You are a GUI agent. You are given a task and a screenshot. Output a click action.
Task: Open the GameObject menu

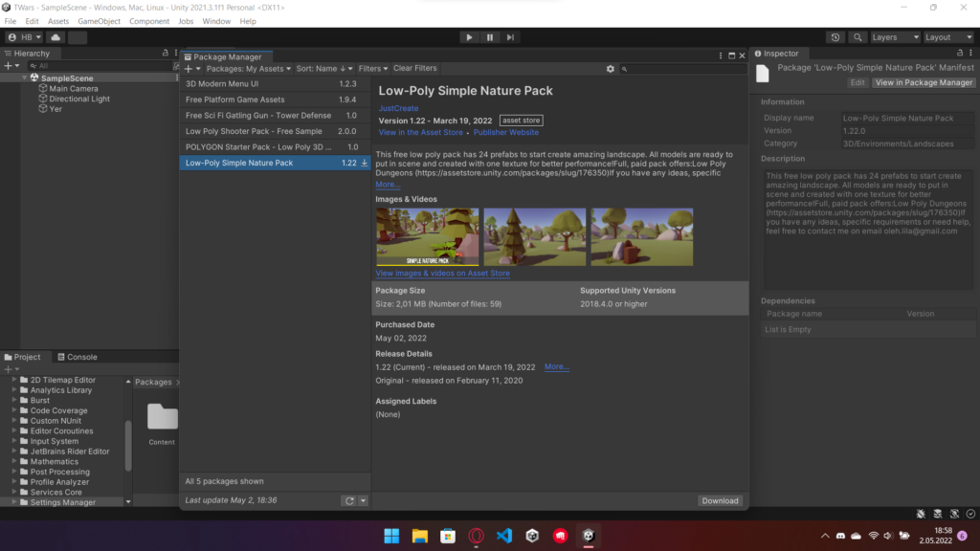pos(99,21)
